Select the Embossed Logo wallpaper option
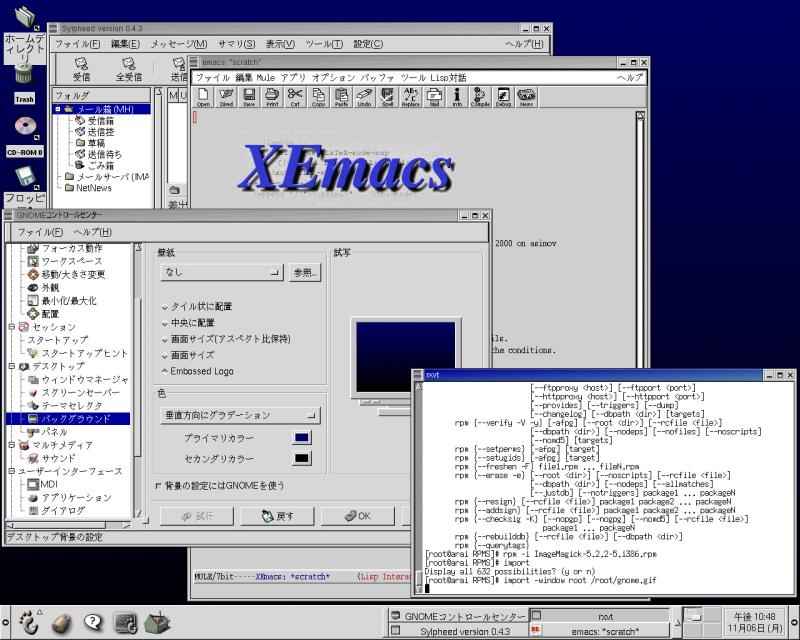The width and height of the screenshot is (800, 640). tap(197, 372)
